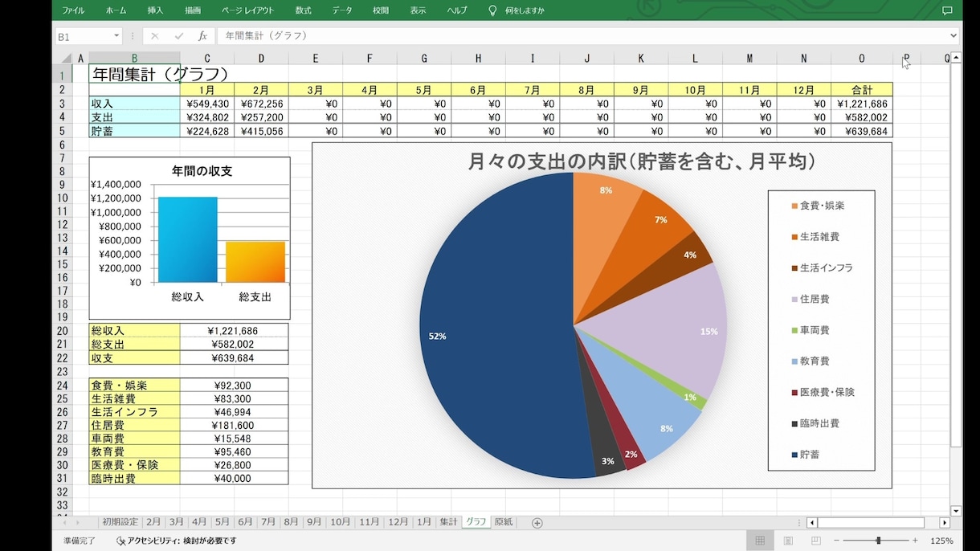
Task: Switch to the 初期設定 sheet tab
Action: (120, 522)
